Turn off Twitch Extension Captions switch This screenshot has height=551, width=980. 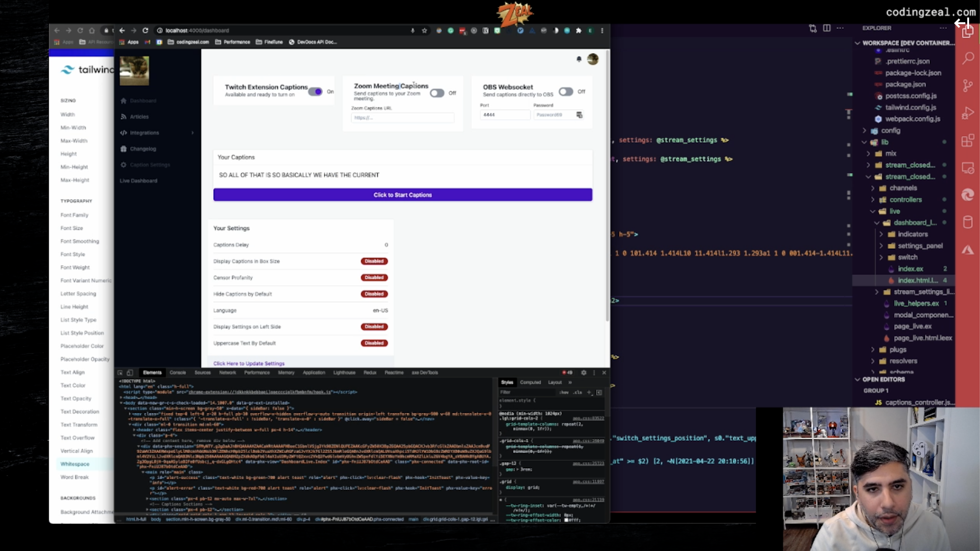point(315,92)
